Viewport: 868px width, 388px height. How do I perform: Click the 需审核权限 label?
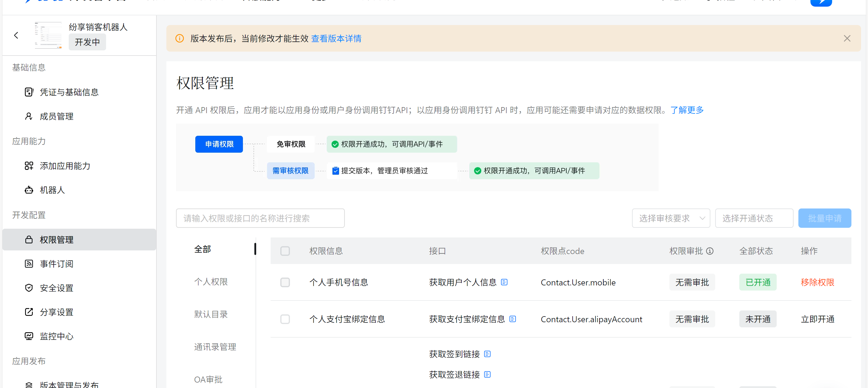291,171
